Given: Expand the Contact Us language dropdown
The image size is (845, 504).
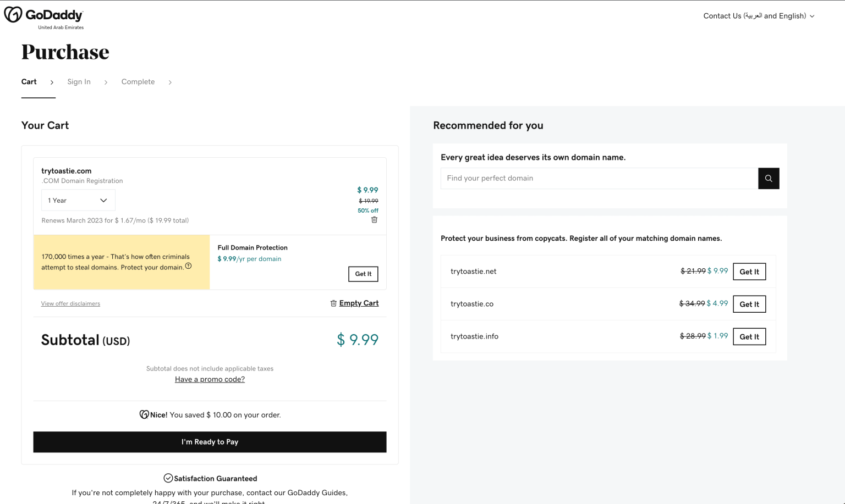Looking at the screenshot, I should coord(759,16).
